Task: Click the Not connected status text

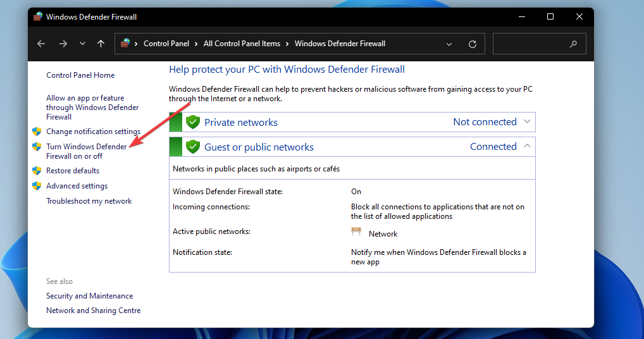Action: pos(485,122)
